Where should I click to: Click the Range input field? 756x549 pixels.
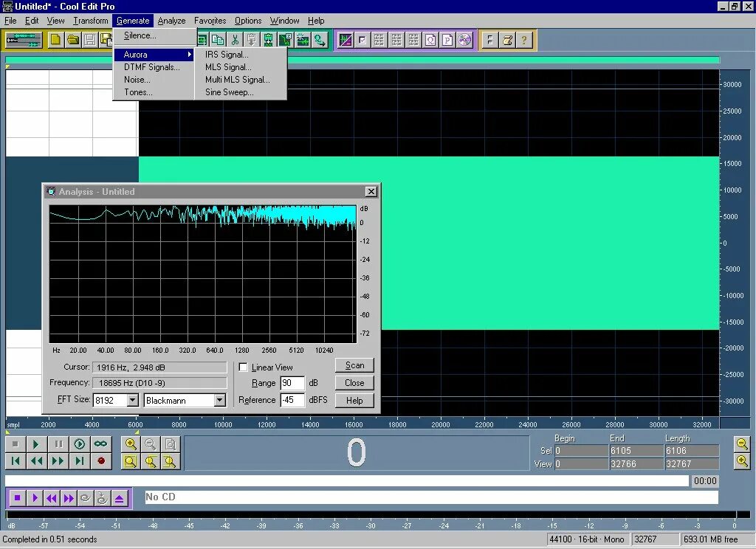tap(292, 383)
